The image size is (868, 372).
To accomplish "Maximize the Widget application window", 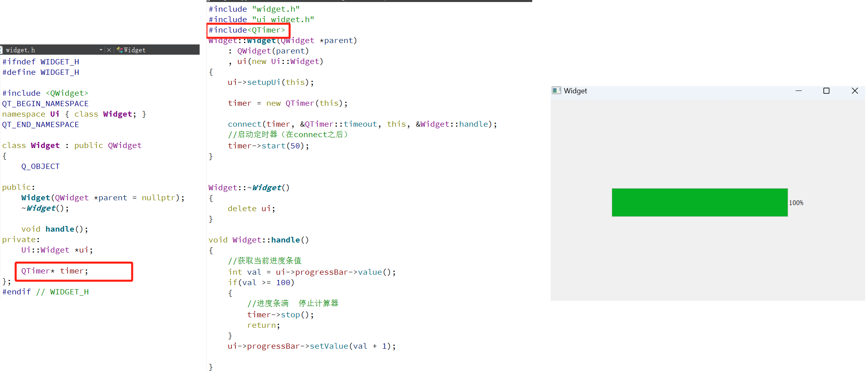I will click(826, 91).
